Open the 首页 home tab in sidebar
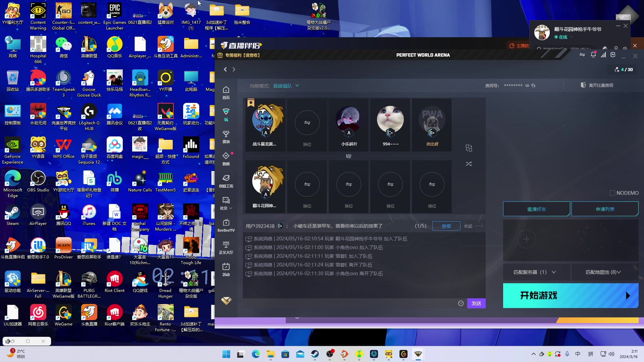 tap(226, 93)
